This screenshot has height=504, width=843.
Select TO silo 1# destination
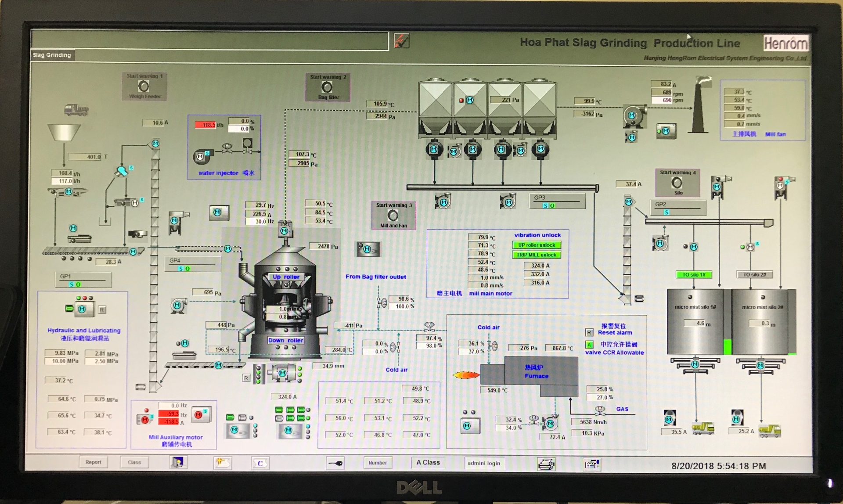click(694, 275)
